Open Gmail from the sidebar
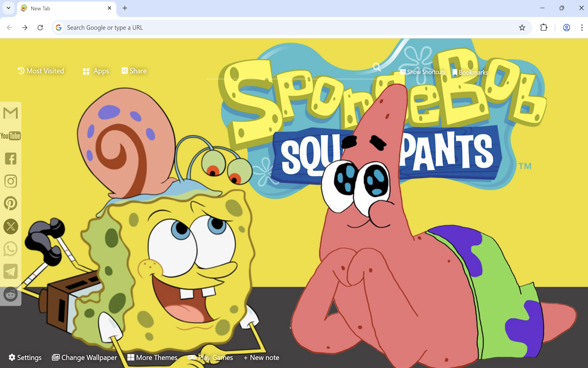 point(11,112)
